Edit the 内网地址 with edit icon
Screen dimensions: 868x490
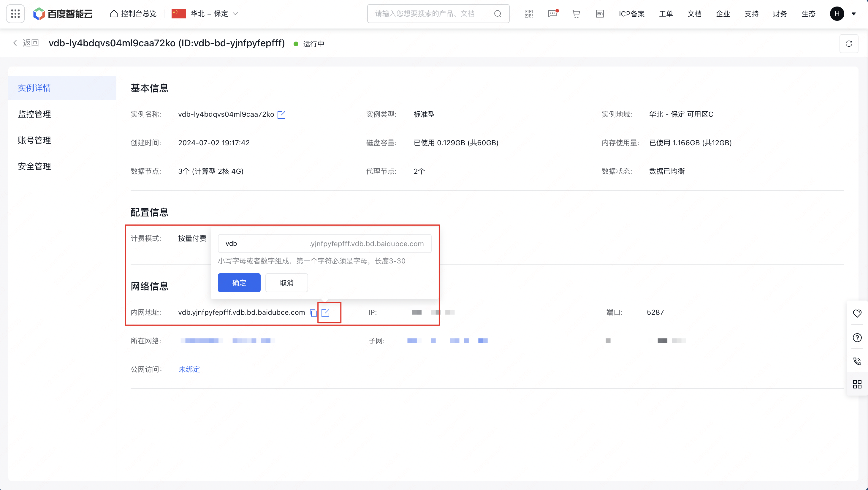click(x=325, y=313)
